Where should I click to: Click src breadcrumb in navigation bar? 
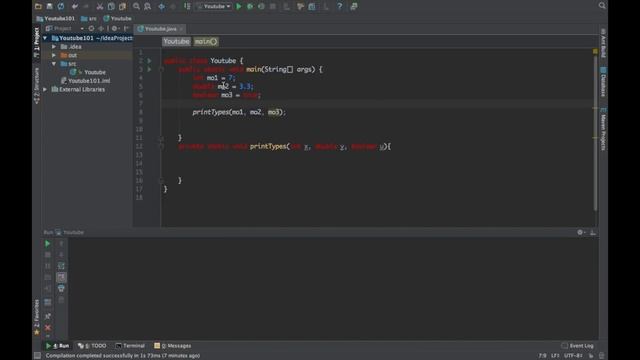(89, 18)
